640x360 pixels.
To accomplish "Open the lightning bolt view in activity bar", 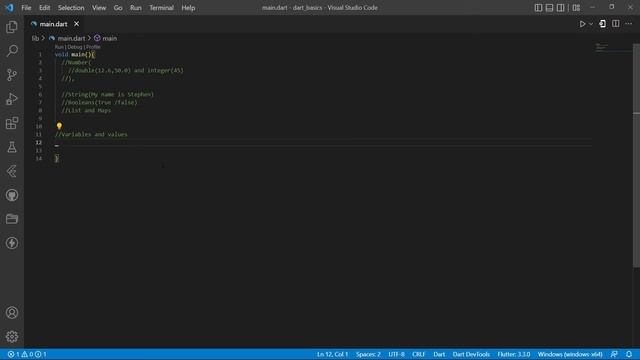I will point(12,243).
